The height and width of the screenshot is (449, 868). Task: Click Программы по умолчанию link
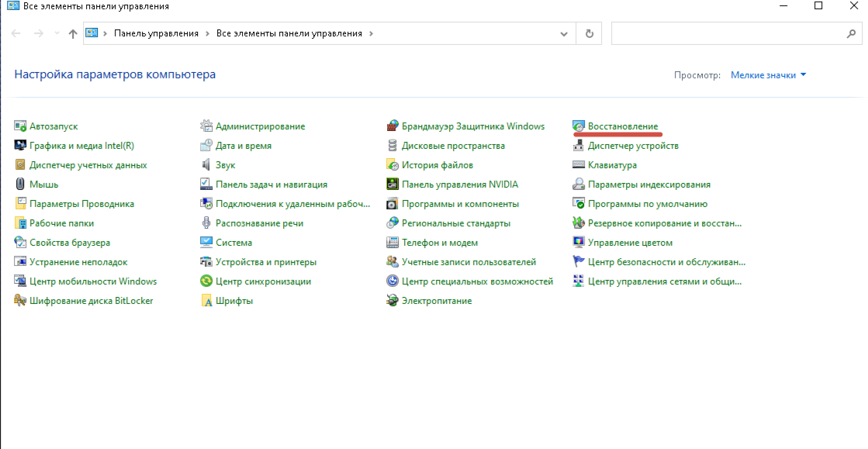click(647, 204)
